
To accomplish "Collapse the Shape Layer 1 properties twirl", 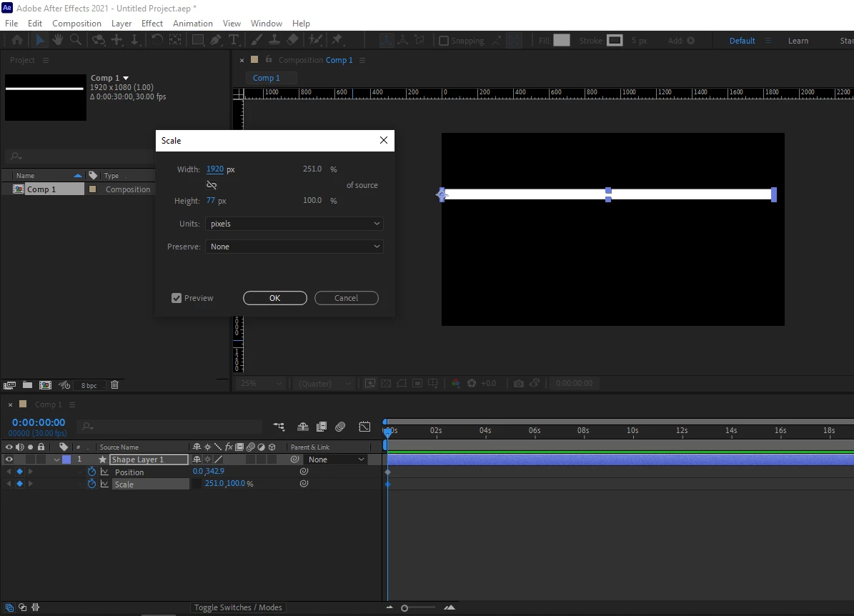I will [x=56, y=459].
